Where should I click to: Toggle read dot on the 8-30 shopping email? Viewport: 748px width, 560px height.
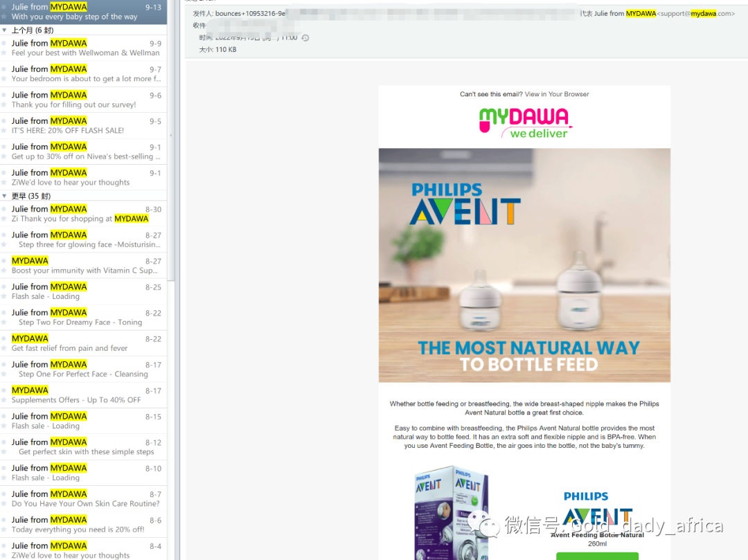[4, 209]
